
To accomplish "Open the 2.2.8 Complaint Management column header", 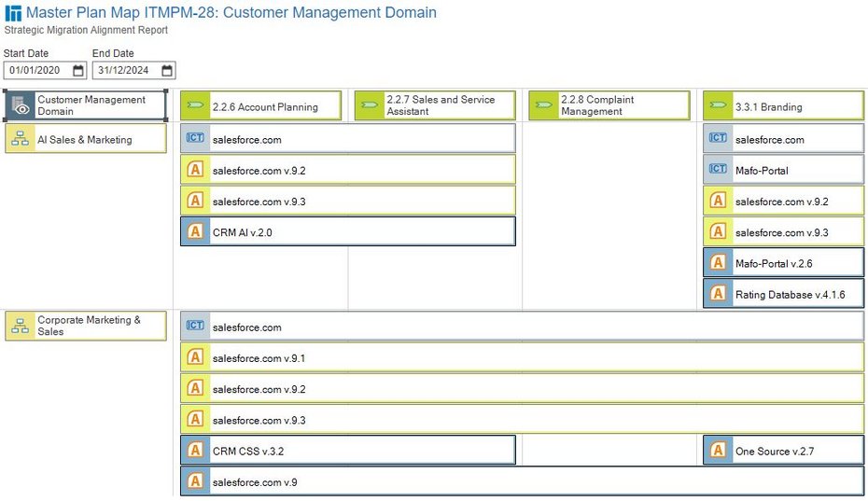I will (x=609, y=105).
